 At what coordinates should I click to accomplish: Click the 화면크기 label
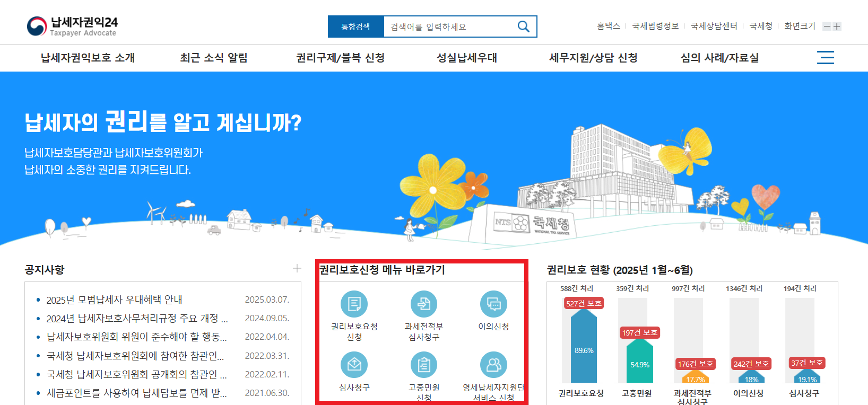pos(800,26)
